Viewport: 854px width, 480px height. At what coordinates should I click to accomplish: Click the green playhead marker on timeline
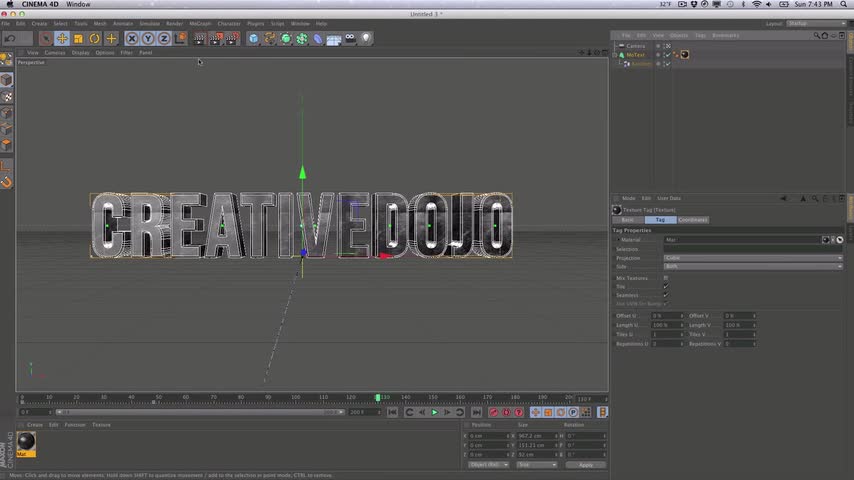[377, 398]
